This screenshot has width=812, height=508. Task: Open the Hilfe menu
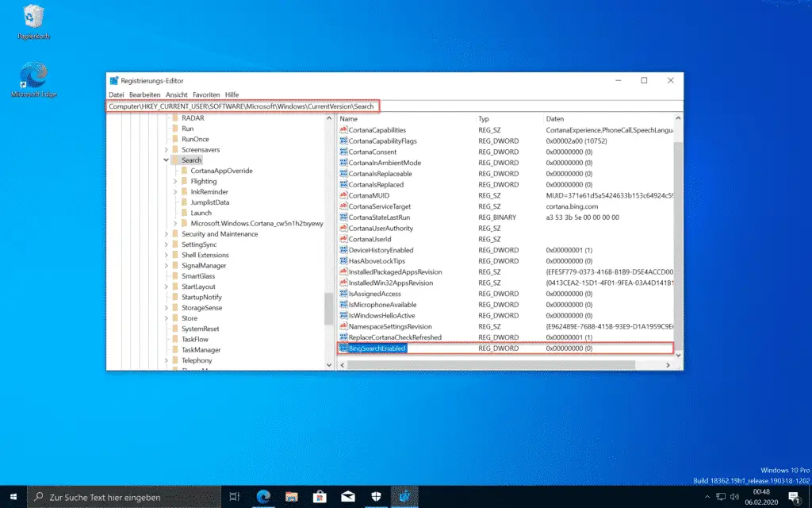click(x=232, y=95)
